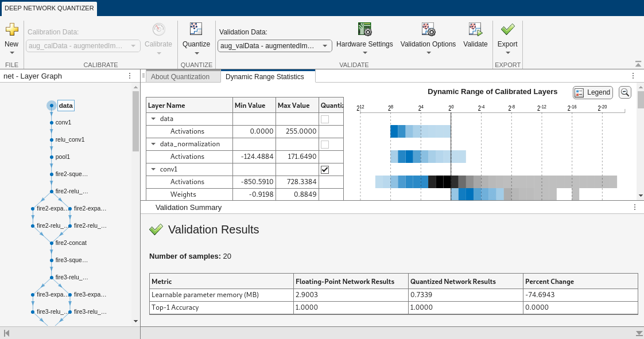Click the New session plus icon
Image resolution: width=644 pixels, height=339 pixels.
tap(11, 30)
